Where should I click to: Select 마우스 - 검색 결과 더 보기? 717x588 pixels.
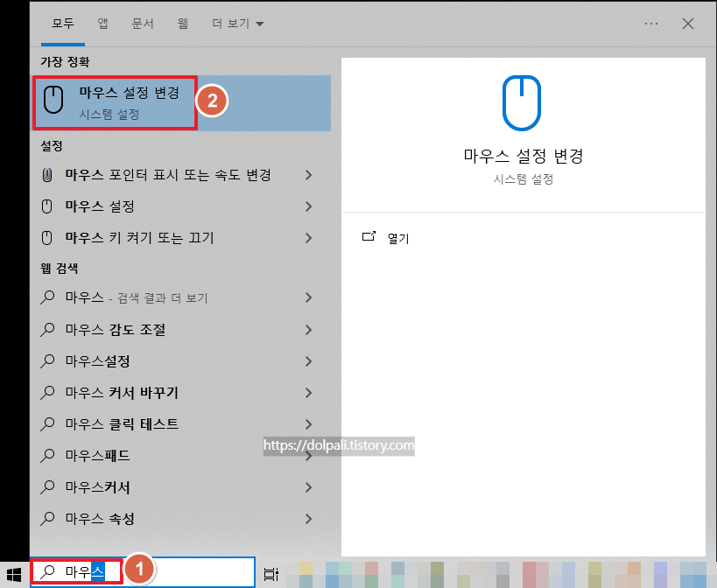tap(140, 298)
